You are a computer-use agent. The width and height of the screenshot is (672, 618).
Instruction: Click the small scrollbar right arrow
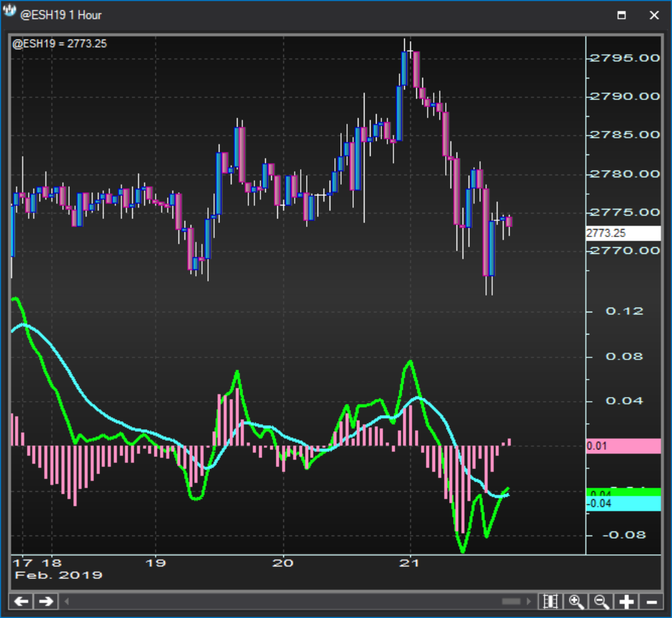click(x=529, y=601)
